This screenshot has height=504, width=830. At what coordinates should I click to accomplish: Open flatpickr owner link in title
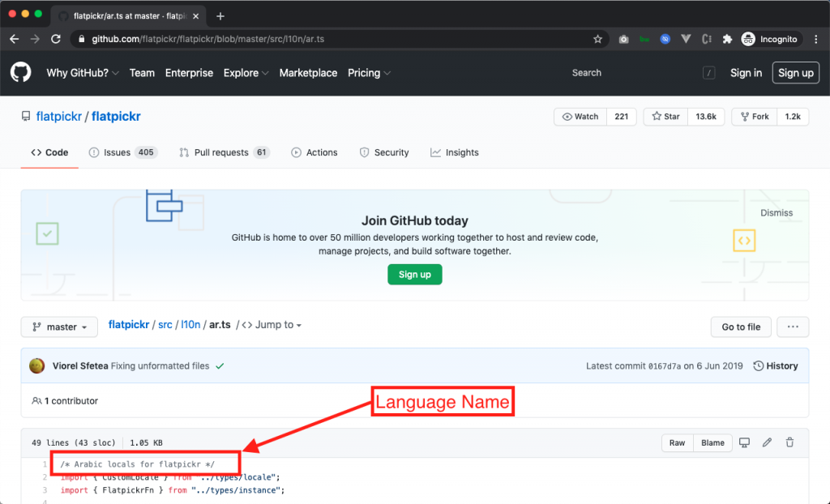click(x=58, y=117)
